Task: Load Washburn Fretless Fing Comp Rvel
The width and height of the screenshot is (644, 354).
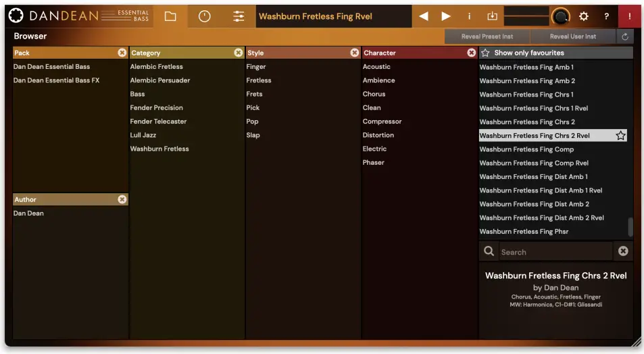Action: (534, 163)
